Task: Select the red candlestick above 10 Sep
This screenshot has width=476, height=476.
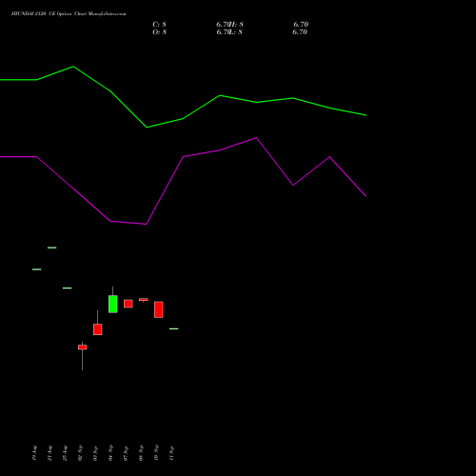Action: [x=159, y=309]
